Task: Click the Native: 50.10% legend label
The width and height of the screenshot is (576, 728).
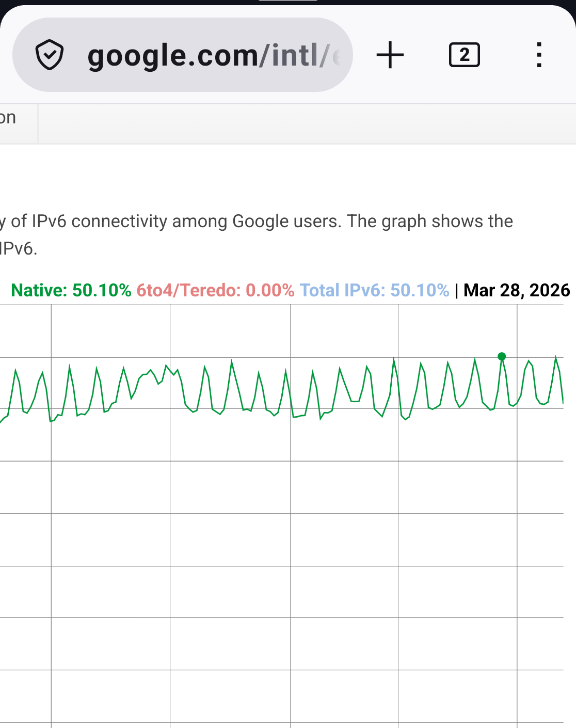Action: pos(71,290)
